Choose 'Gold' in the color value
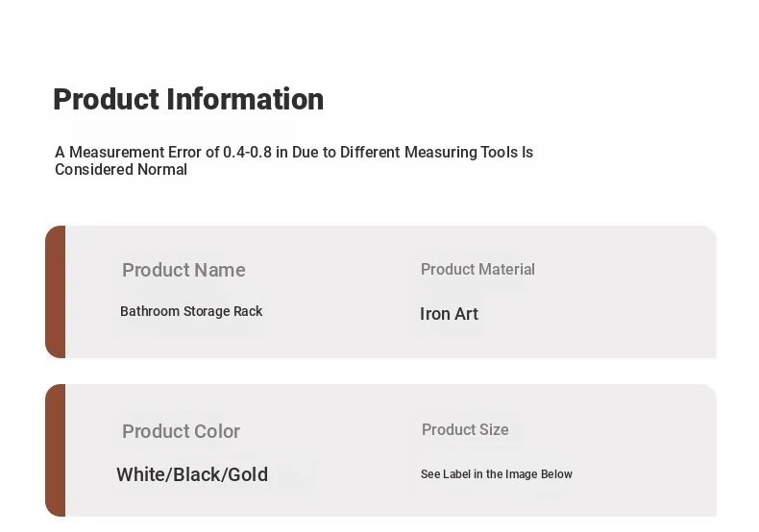759x532 pixels. click(x=248, y=474)
